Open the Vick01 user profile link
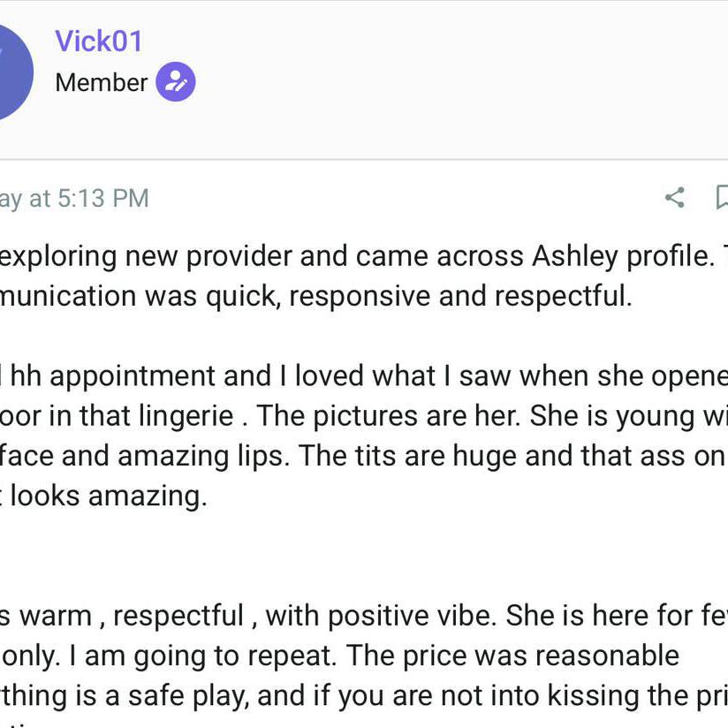The height and width of the screenshot is (728, 728). [x=98, y=41]
